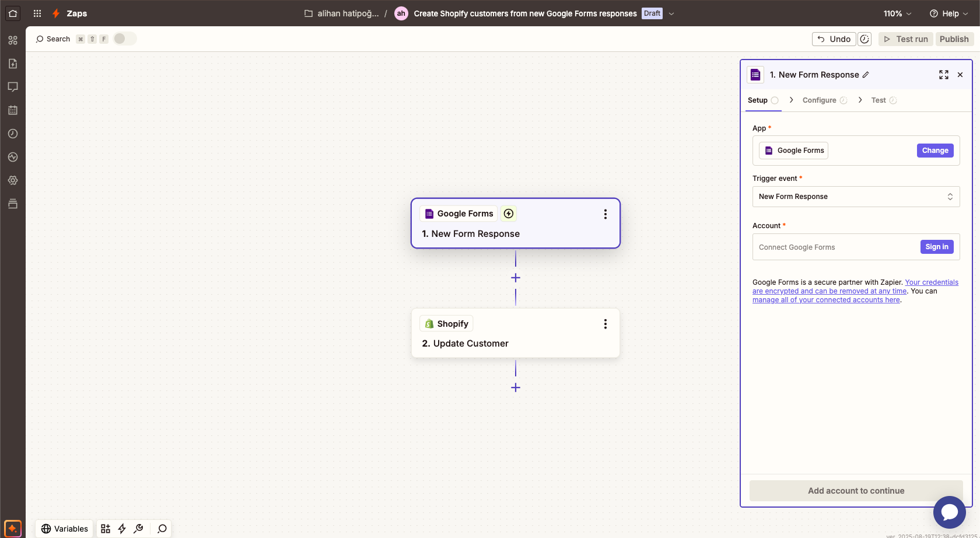Rename step using the pencil icon
980x538 pixels.
(866, 75)
